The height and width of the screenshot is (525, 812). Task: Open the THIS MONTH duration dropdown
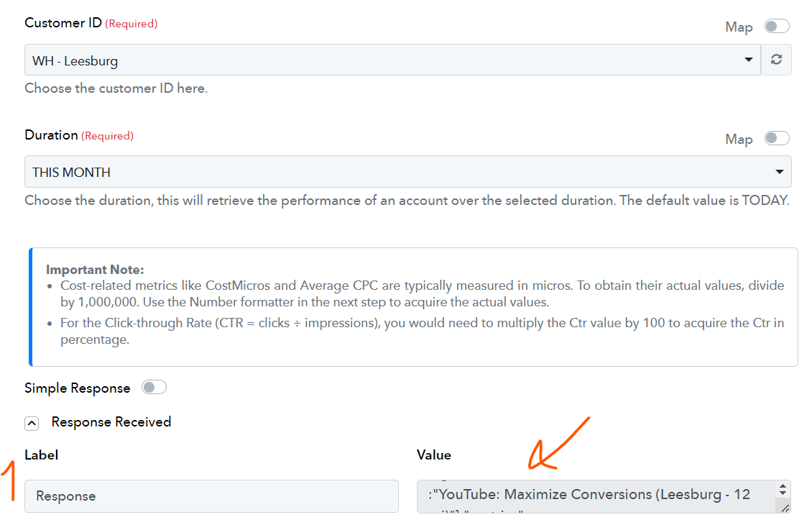407,172
